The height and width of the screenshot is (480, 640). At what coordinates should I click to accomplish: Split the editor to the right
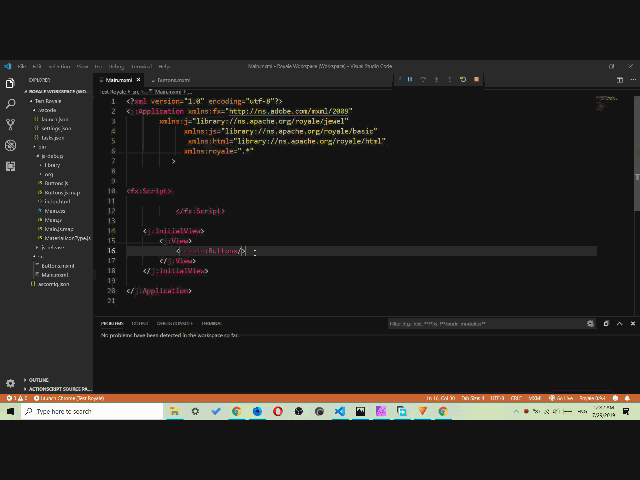point(620,80)
